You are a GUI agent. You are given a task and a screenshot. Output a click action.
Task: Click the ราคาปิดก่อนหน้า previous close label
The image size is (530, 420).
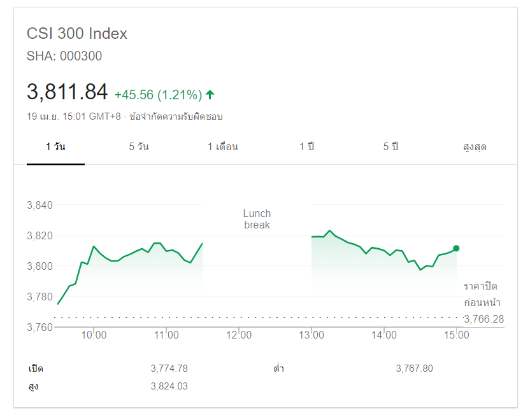(x=480, y=294)
